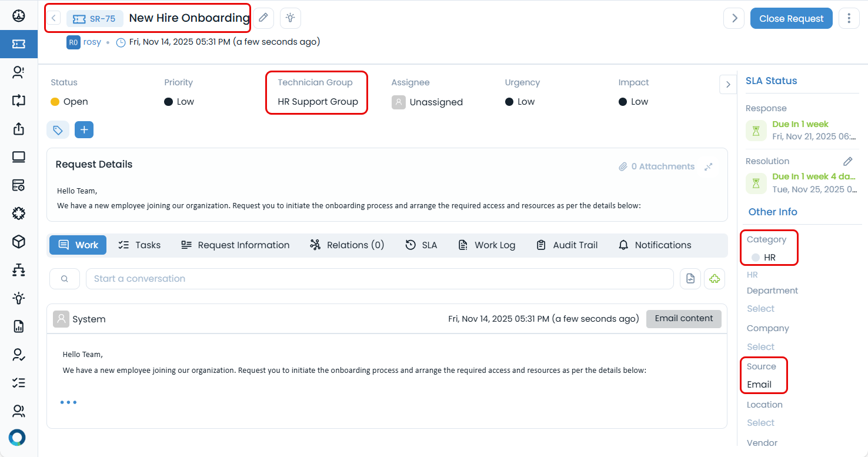The height and width of the screenshot is (457, 868).
Task: Open the reports chart icon in the sidebar
Action: coord(19,326)
